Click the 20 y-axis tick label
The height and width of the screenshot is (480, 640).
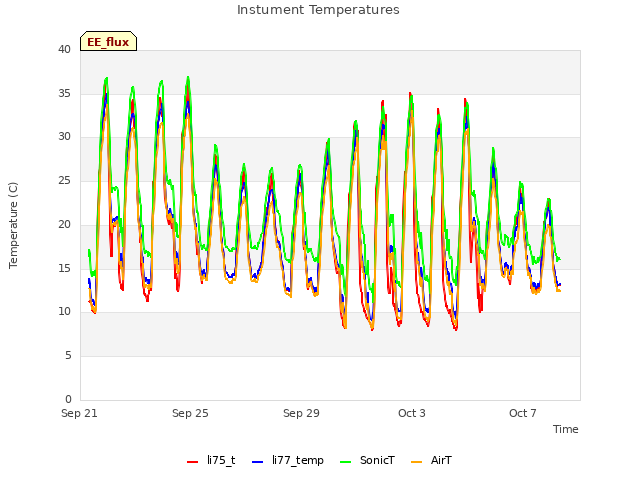pos(64,224)
